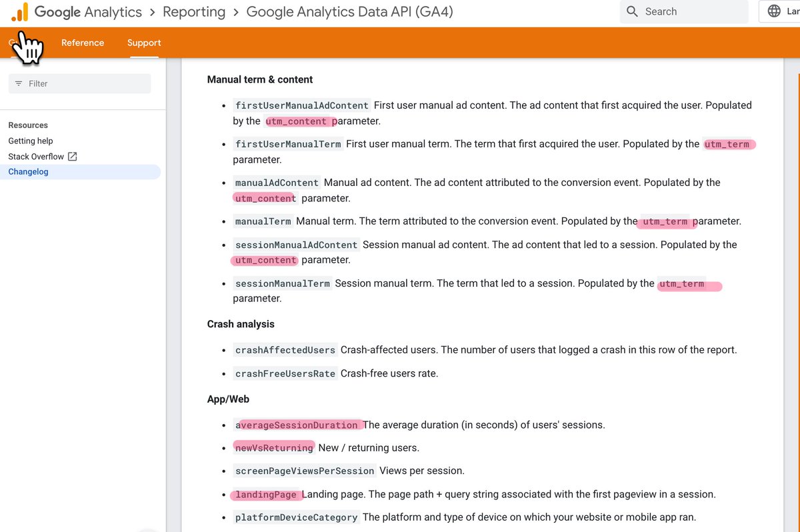Click the sessionManualAdContent code term
The width and height of the screenshot is (800, 532).
[x=297, y=245]
